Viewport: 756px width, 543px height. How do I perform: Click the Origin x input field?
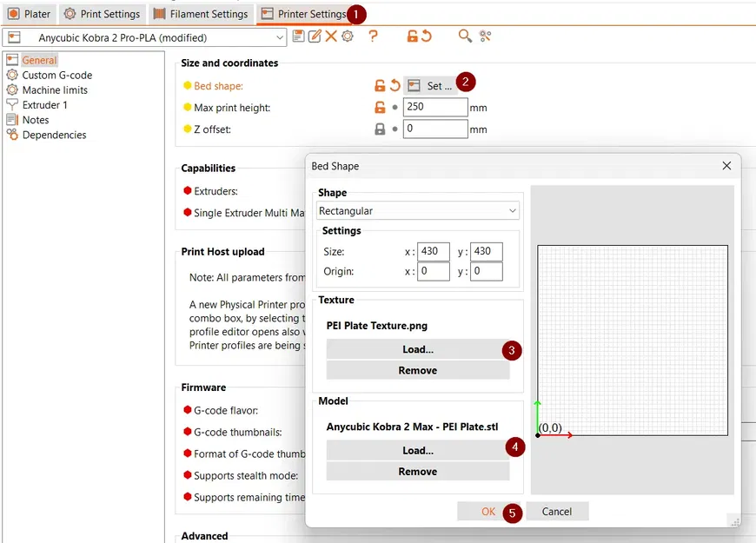point(434,271)
